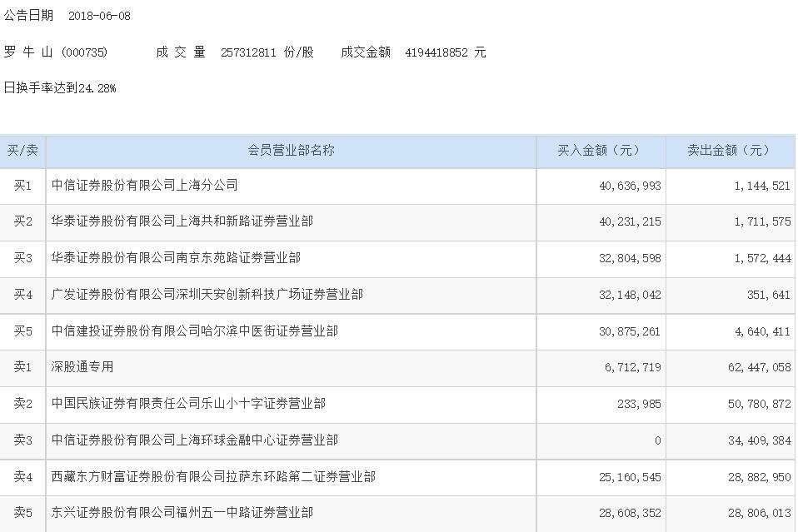Click buy amount 32,804,598

pyautogui.click(x=630, y=259)
